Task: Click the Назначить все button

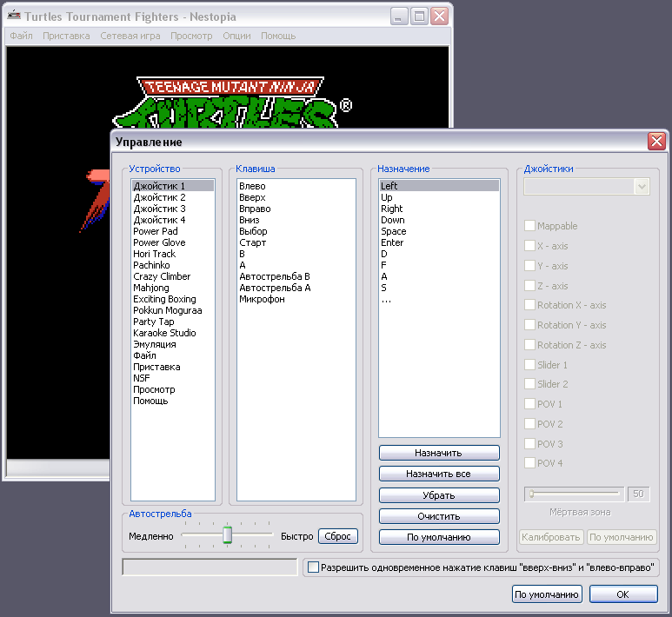Action: (x=439, y=474)
